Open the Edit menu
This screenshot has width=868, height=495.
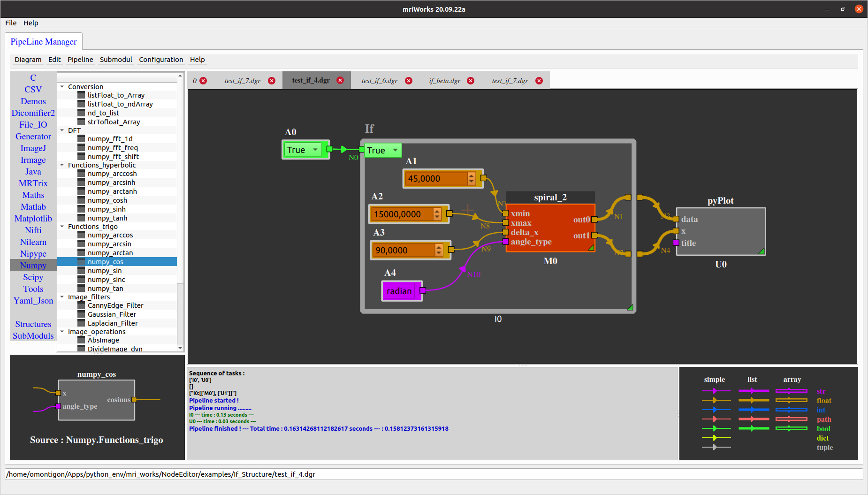click(54, 60)
